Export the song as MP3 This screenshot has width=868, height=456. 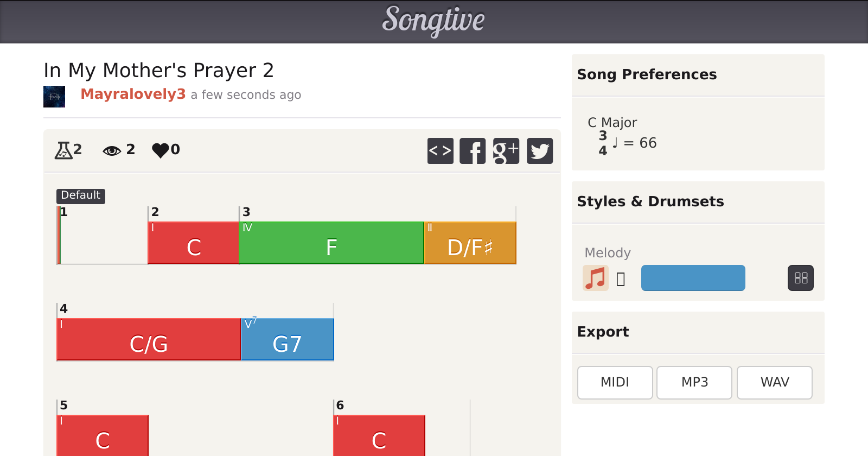click(694, 382)
